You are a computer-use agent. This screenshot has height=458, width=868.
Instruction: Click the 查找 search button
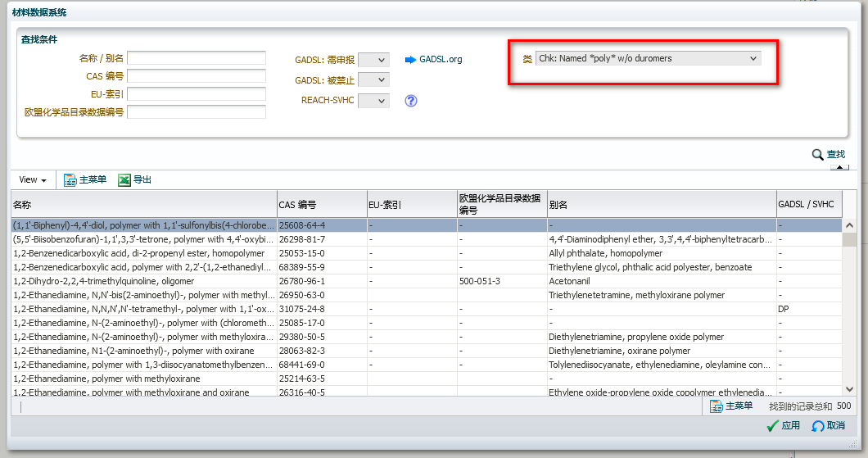coord(836,155)
